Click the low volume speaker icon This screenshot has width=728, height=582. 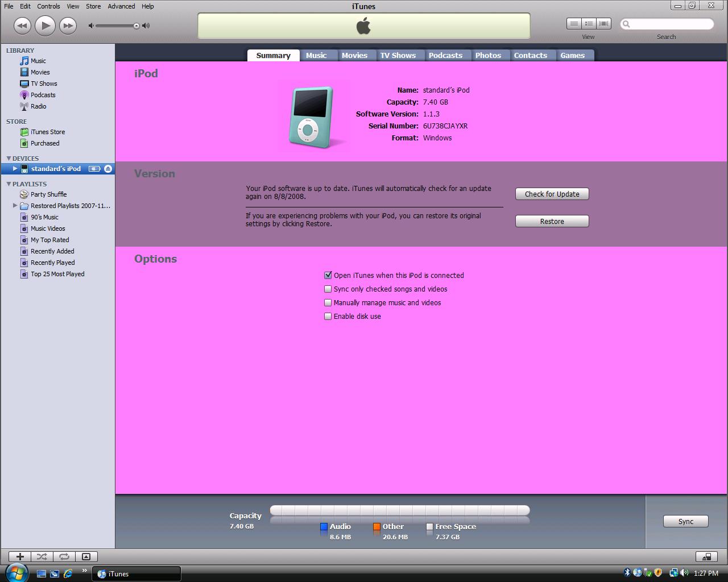pyautogui.click(x=91, y=26)
